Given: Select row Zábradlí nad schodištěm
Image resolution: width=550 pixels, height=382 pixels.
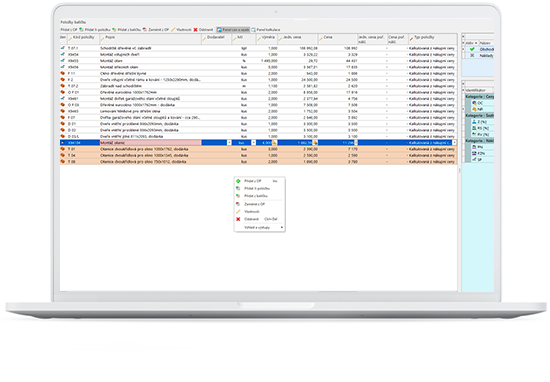Looking at the screenshot, I should tap(258, 86).
